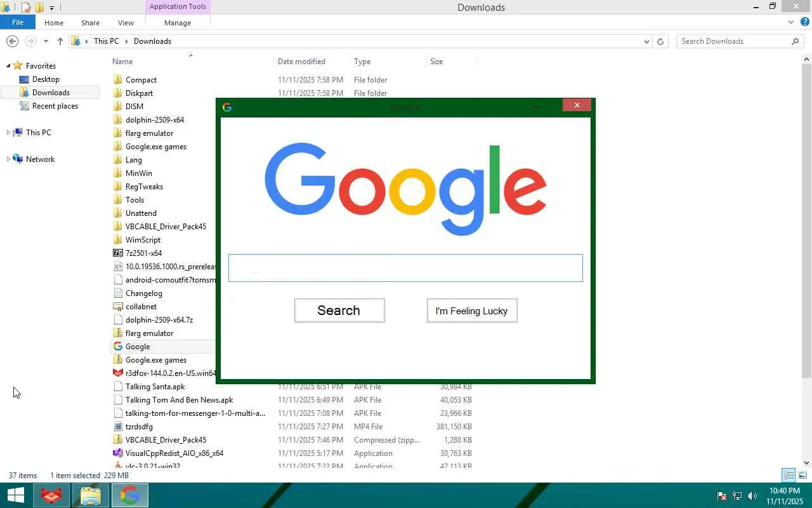Click the Properties icon in the quick access toolbar
Image resolution: width=812 pixels, height=508 pixels.
(x=26, y=8)
